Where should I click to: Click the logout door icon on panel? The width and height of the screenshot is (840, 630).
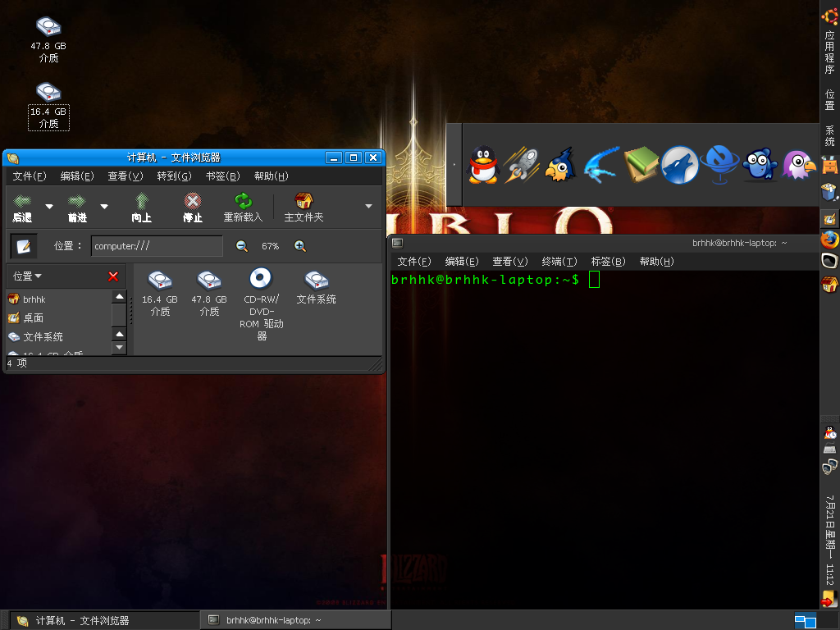pos(830,598)
